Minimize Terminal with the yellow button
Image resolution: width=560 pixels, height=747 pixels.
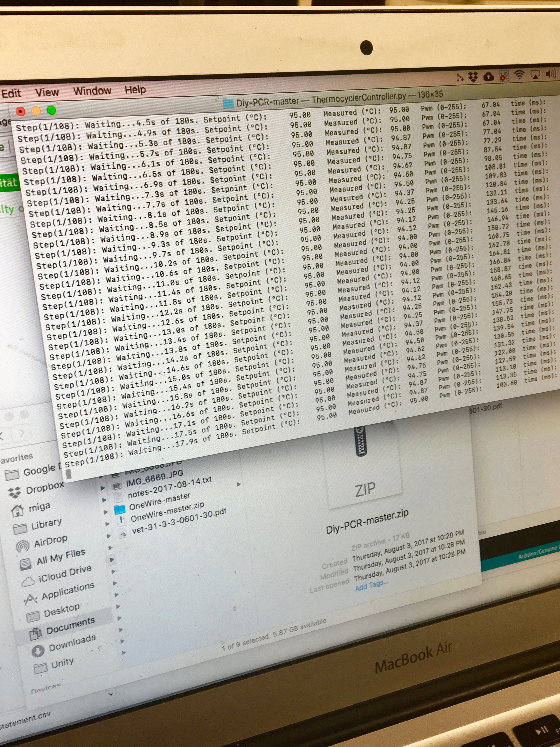36,110
